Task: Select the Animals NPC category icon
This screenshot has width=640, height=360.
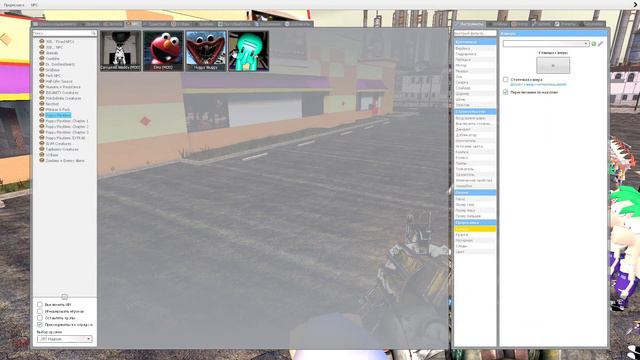Action: tap(42, 53)
